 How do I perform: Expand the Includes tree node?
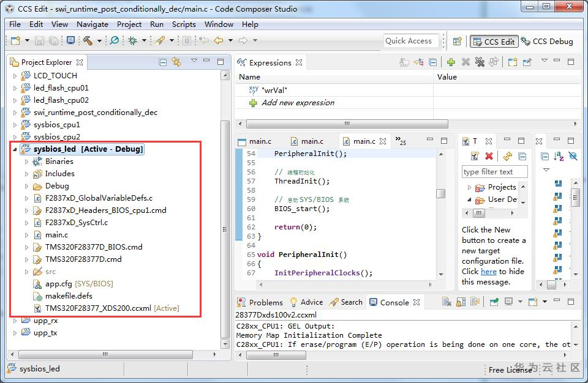pos(26,174)
